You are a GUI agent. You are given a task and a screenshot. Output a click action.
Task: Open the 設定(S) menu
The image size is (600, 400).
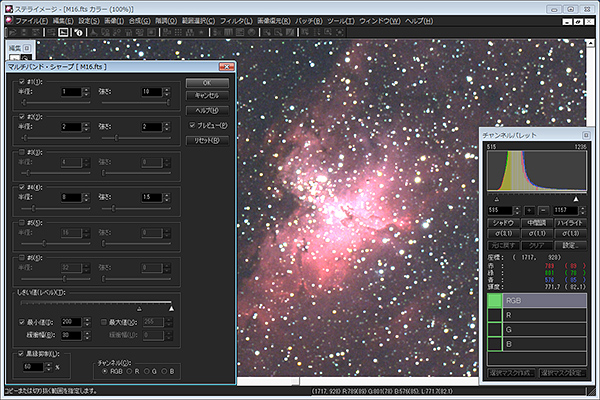click(x=89, y=21)
